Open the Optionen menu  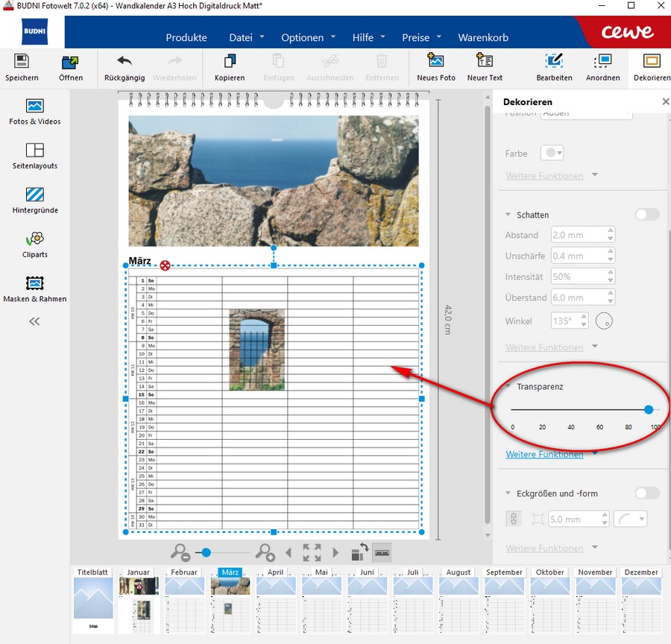(x=302, y=37)
